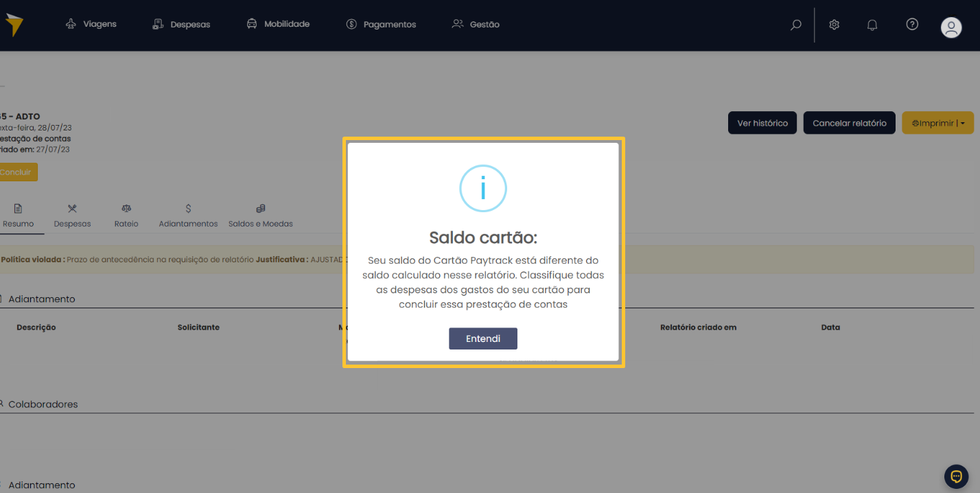Click the Descrição column header

click(36, 328)
